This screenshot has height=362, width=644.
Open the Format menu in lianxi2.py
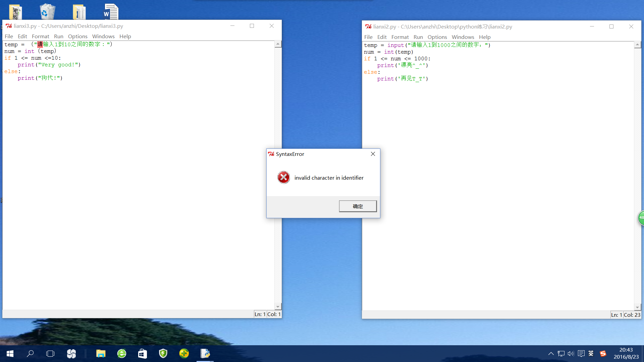[400, 37]
